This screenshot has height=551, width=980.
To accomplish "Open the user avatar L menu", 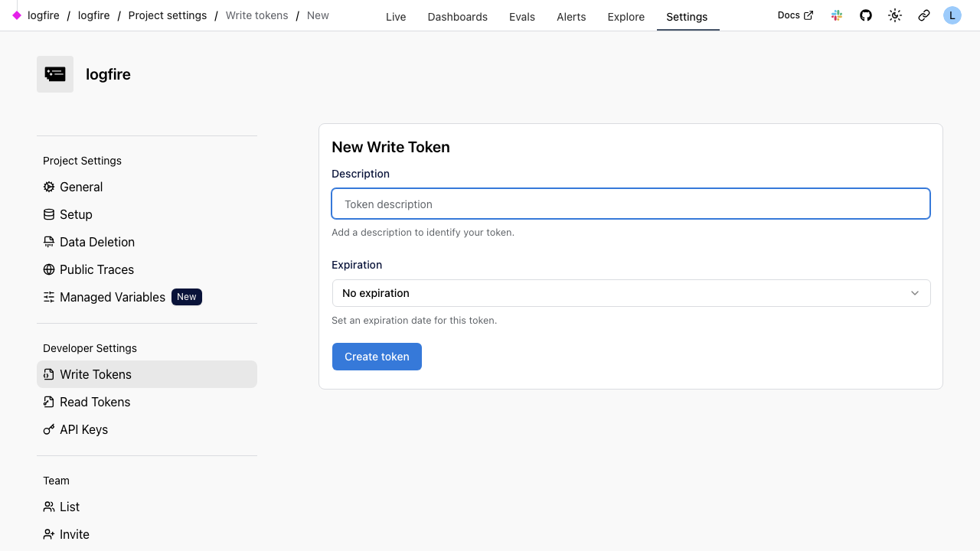I will click(x=952, y=15).
